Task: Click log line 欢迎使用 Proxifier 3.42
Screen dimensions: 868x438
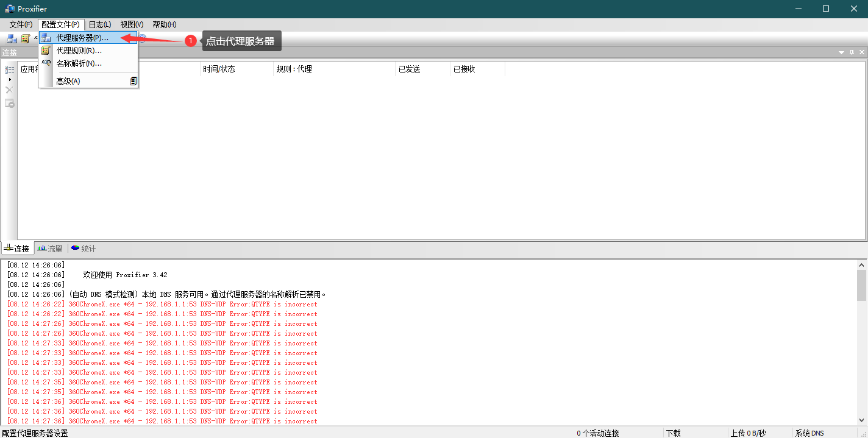Action: 125,275
